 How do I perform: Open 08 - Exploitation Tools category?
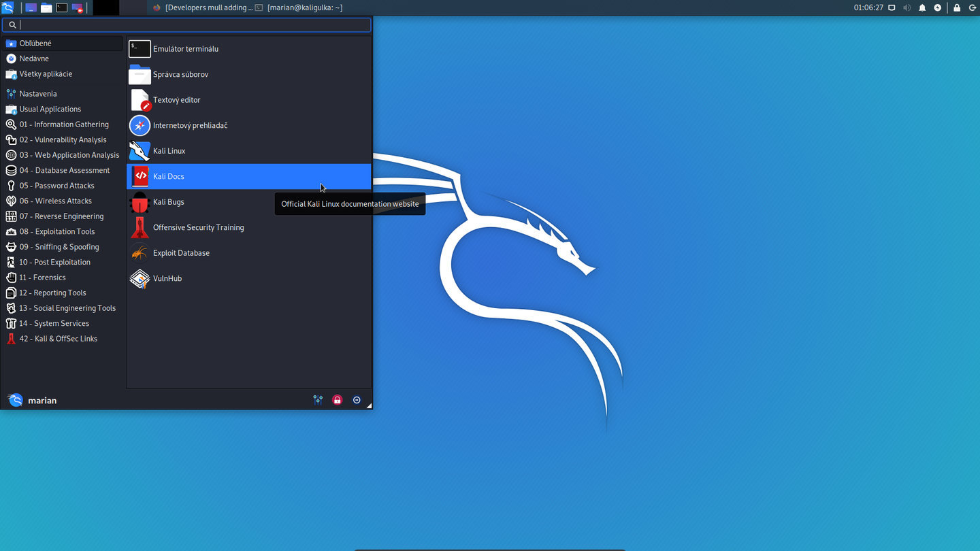point(63,231)
